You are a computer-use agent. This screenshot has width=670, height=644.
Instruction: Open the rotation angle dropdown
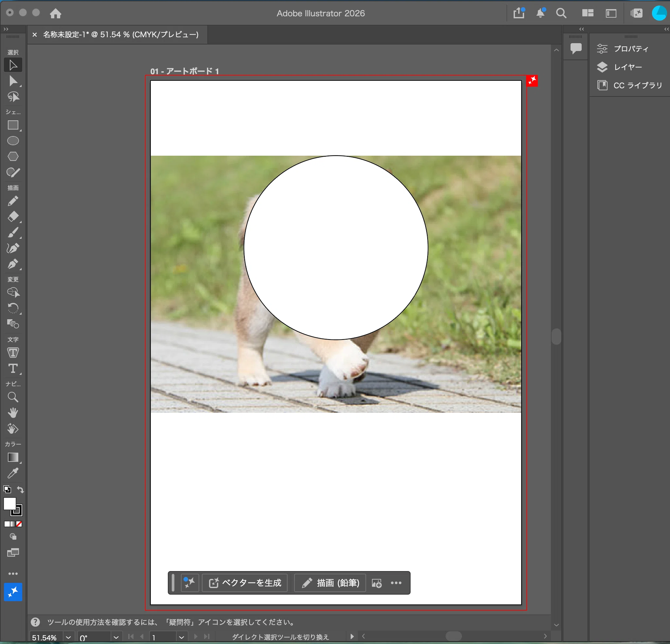tap(116, 637)
